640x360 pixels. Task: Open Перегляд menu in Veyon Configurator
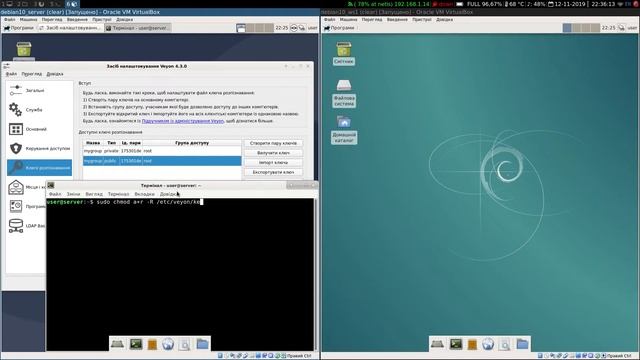[32, 74]
